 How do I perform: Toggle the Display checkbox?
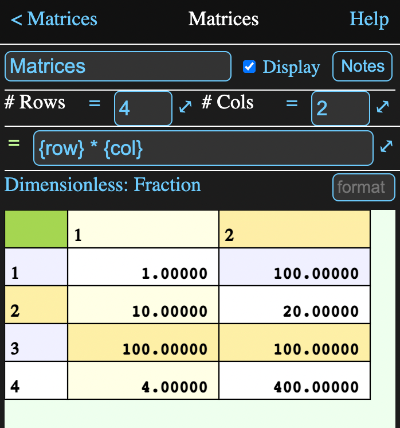249,67
